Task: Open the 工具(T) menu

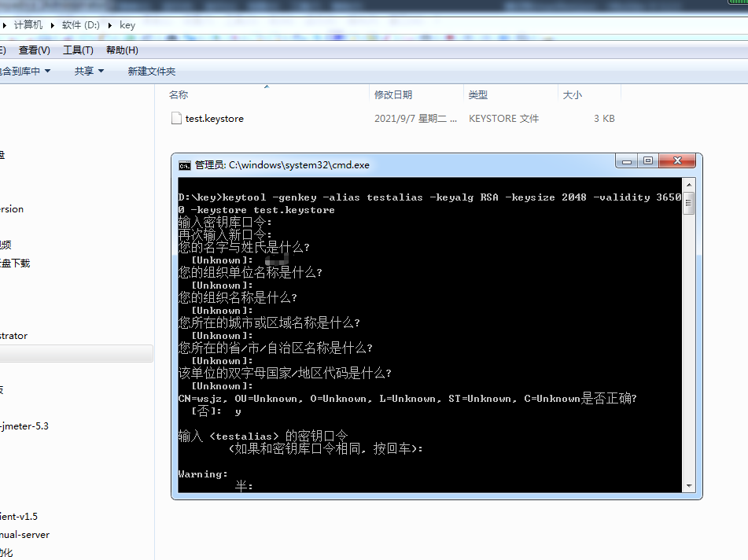Action: coord(76,50)
